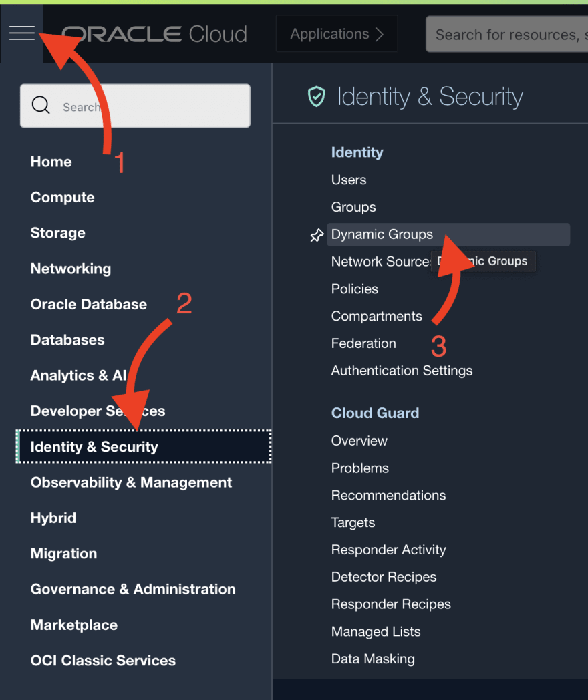
Task: Open Cloud Guard Targets
Action: (353, 523)
